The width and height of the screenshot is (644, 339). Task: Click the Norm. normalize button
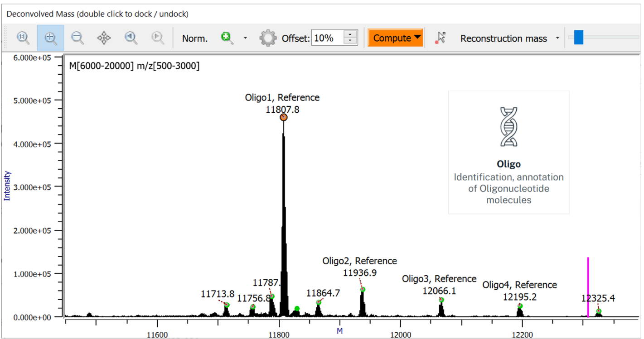(x=195, y=38)
